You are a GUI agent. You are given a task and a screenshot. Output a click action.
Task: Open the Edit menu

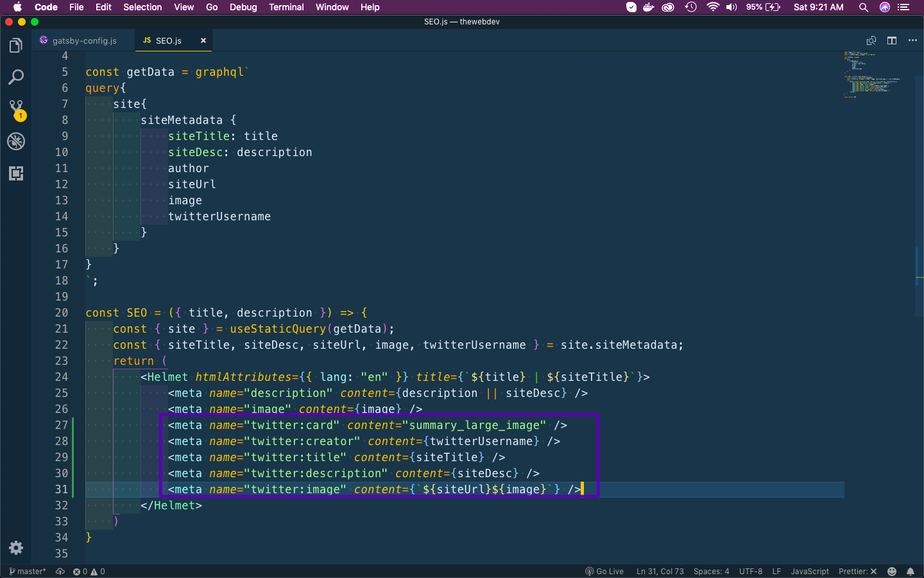(103, 7)
